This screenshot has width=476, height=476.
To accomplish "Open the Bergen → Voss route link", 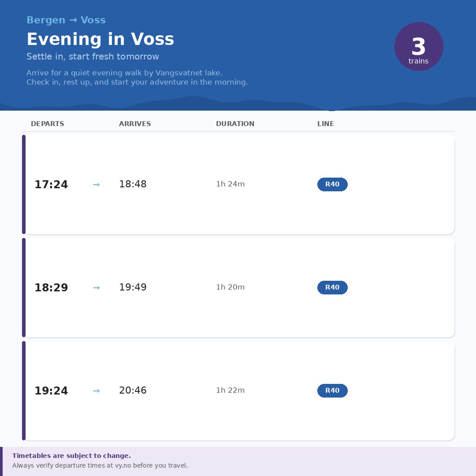I will click(x=66, y=20).
